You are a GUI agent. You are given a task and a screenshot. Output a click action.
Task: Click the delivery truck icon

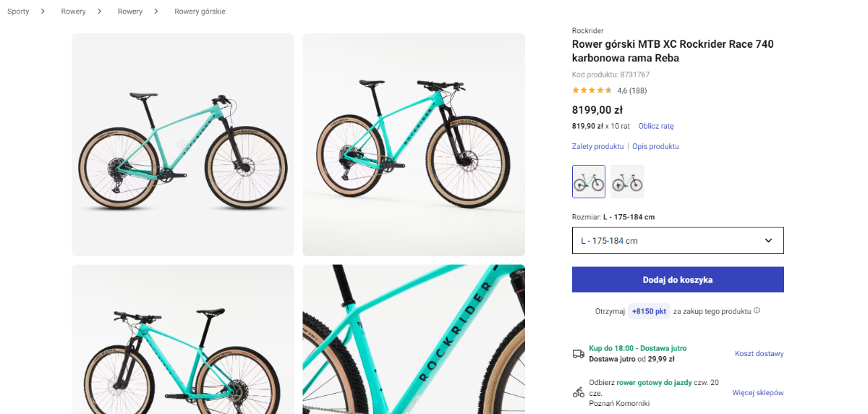point(579,354)
